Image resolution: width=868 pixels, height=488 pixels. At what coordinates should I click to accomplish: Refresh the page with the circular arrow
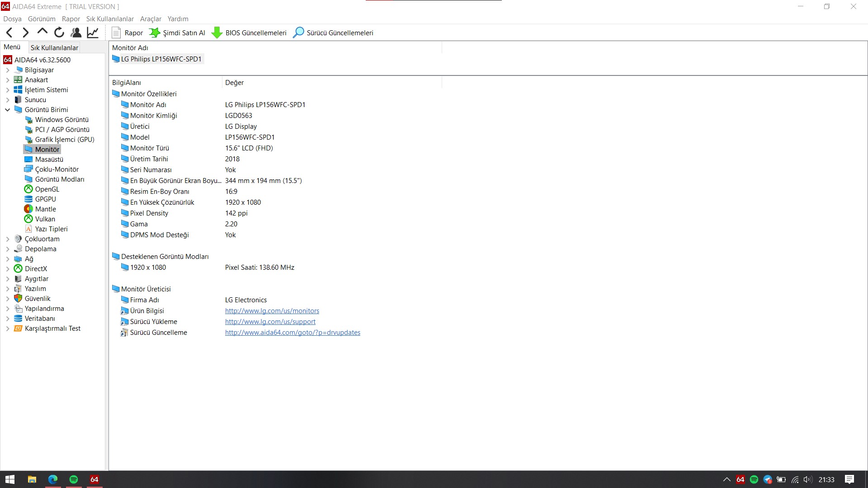point(59,33)
